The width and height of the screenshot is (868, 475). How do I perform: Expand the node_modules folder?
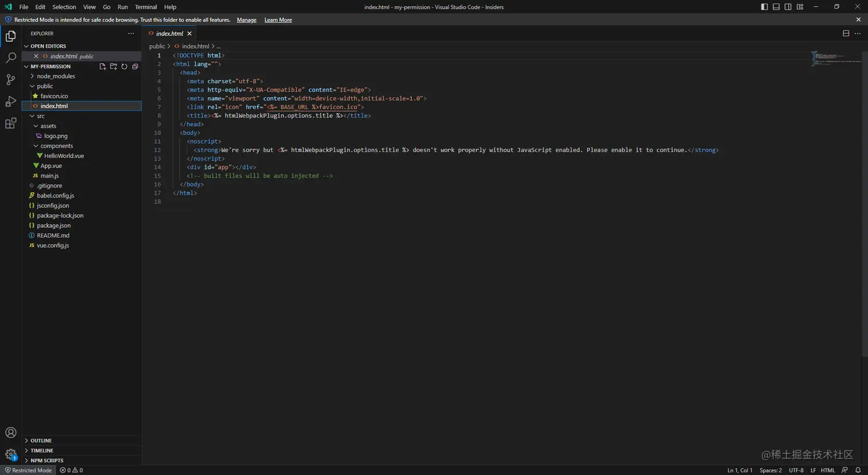(82, 76)
